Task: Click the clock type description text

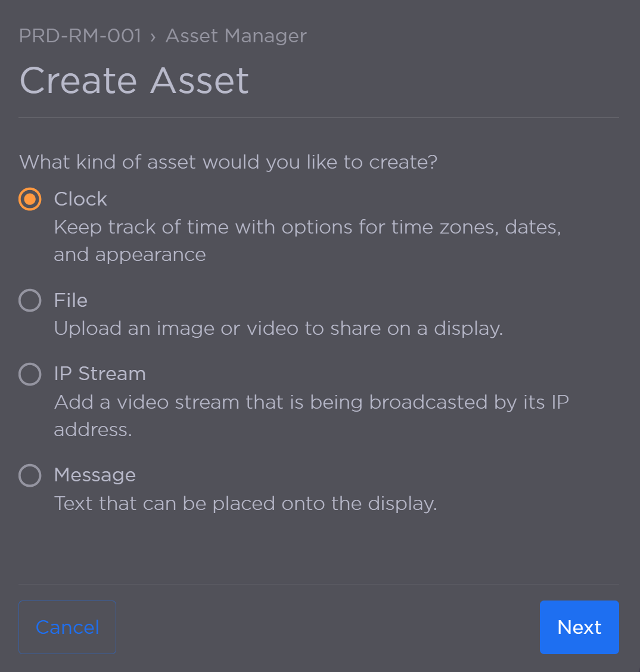Action: tap(307, 227)
